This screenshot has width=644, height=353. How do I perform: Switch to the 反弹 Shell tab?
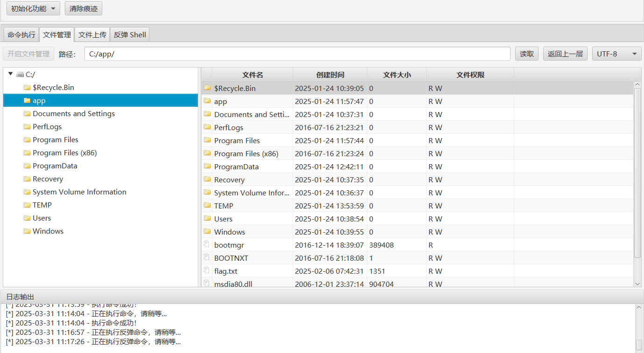coord(130,35)
